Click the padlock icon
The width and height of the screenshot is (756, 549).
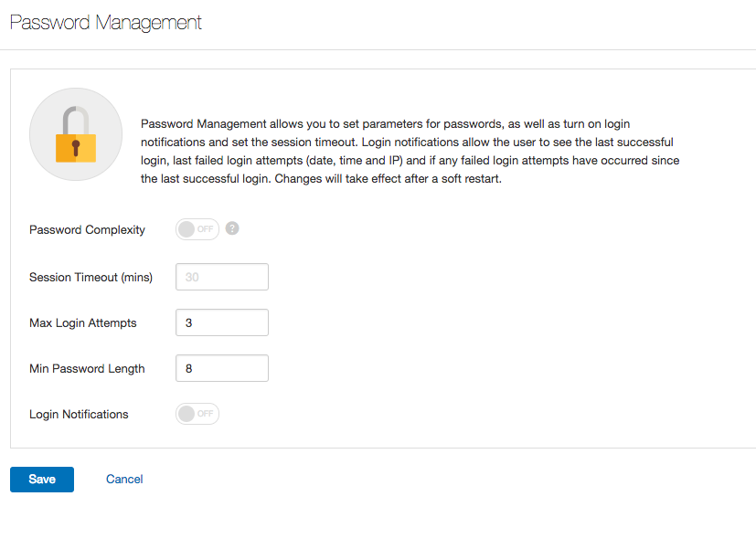tap(76, 134)
